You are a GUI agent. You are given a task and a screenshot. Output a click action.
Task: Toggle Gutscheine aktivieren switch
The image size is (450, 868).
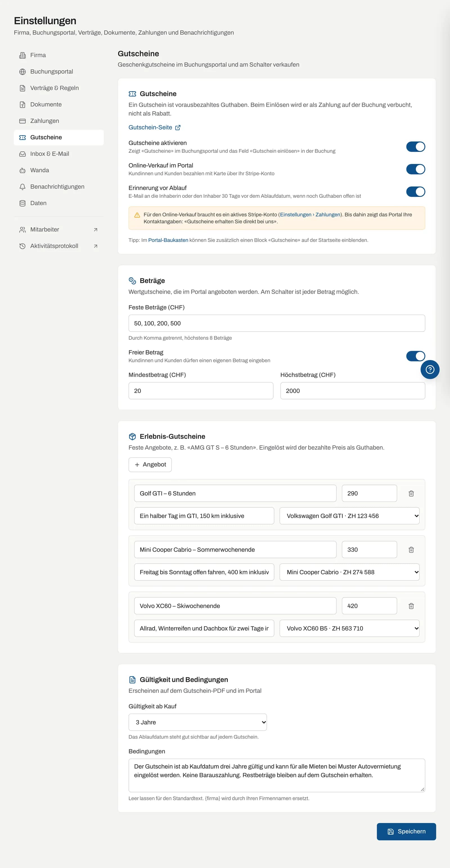tap(415, 147)
